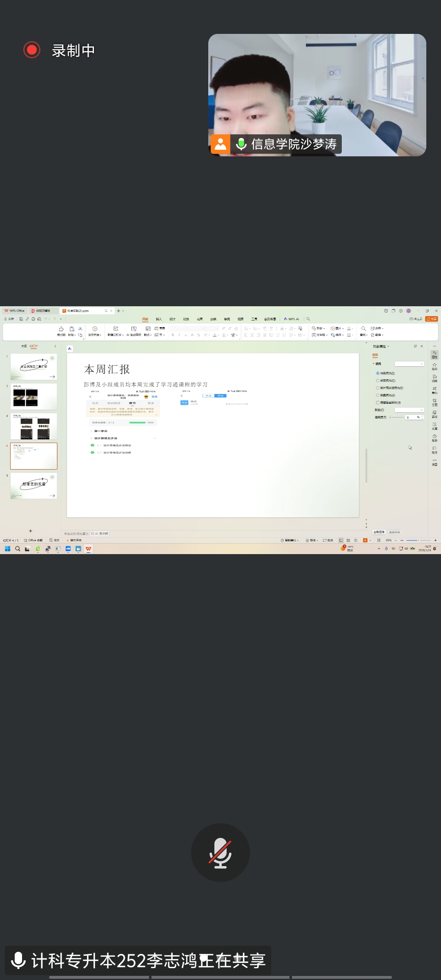Open the animation side panel icon
This screenshot has width=441, height=980.
coord(434,366)
